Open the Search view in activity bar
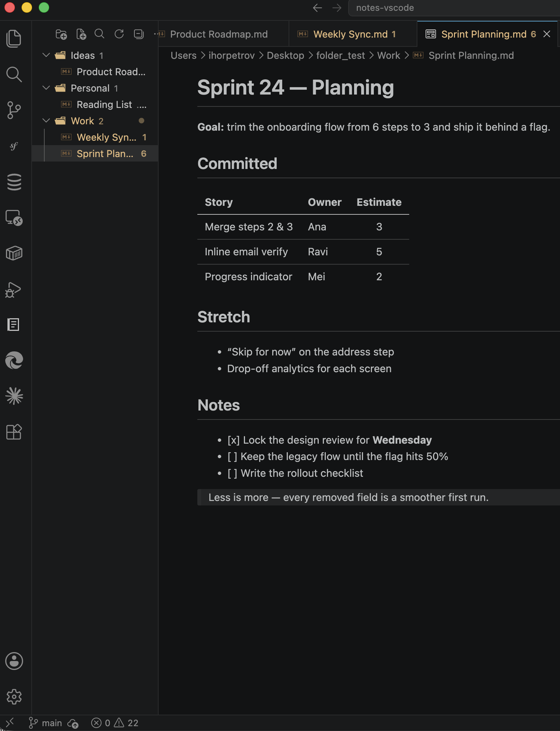Image resolution: width=560 pixels, height=731 pixels. point(14,74)
